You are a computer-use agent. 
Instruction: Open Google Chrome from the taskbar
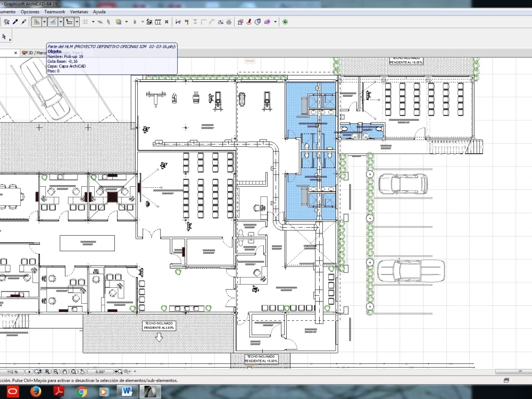point(81,392)
